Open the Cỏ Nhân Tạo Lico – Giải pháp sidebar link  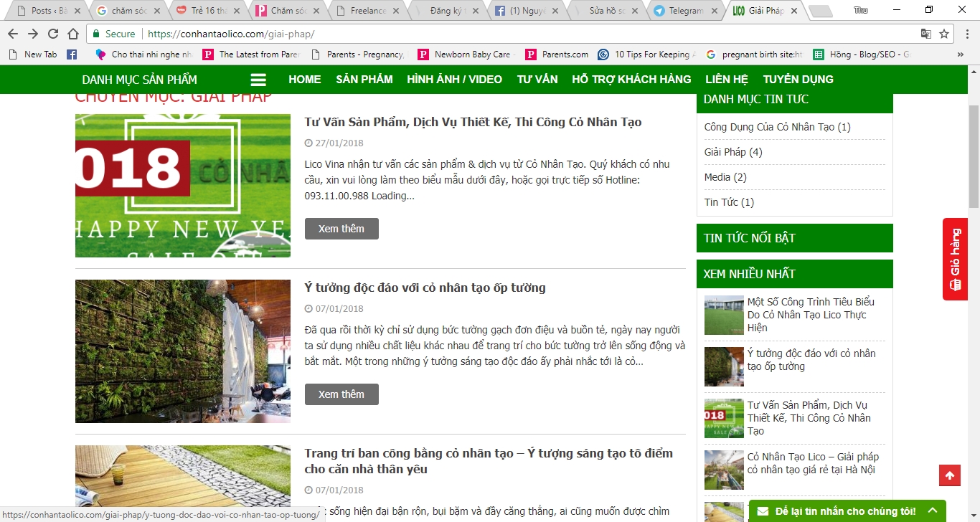(x=813, y=463)
